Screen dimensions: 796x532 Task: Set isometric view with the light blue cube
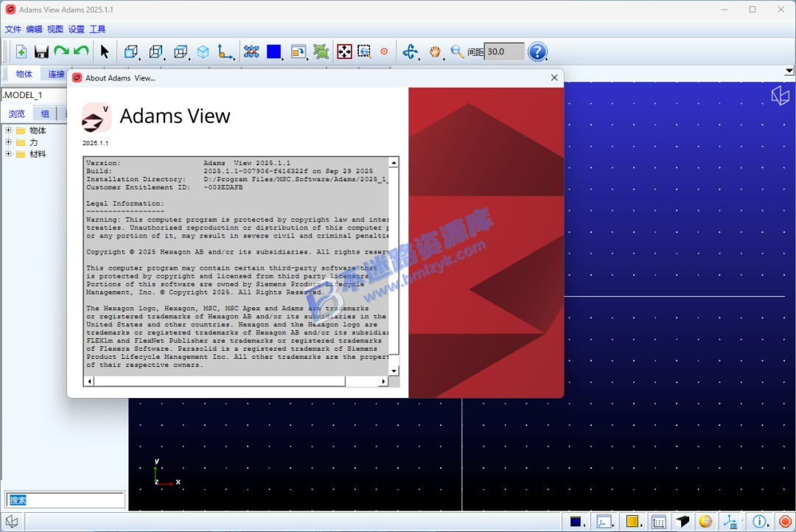pyautogui.click(x=203, y=52)
